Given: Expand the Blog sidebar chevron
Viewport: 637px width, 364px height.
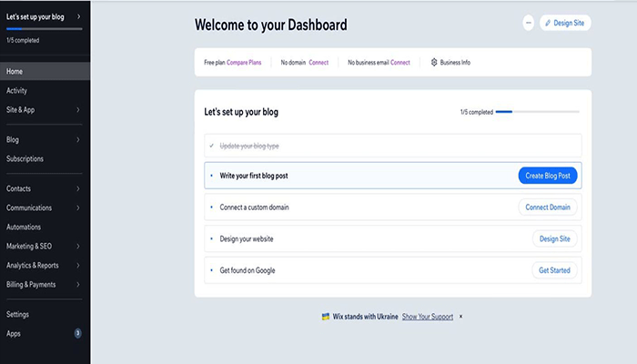Looking at the screenshot, I should coord(78,140).
